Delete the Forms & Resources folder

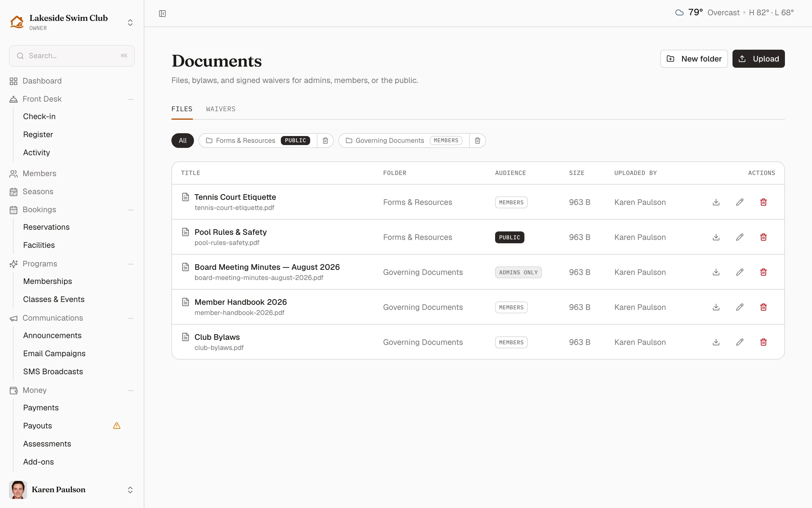(325, 141)
